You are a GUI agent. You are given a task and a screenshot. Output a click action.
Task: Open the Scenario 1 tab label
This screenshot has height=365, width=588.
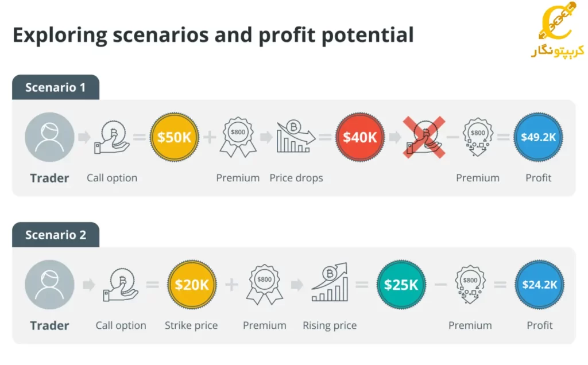tap(56, 87)
